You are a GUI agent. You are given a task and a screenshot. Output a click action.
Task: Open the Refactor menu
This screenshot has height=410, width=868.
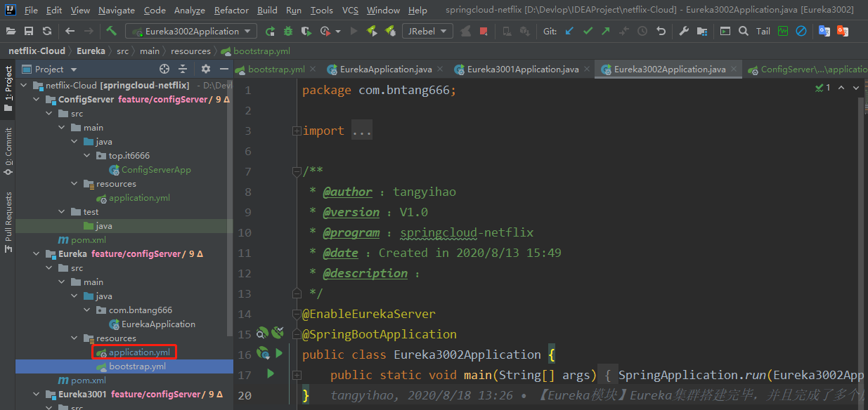[x=231, y=11]
